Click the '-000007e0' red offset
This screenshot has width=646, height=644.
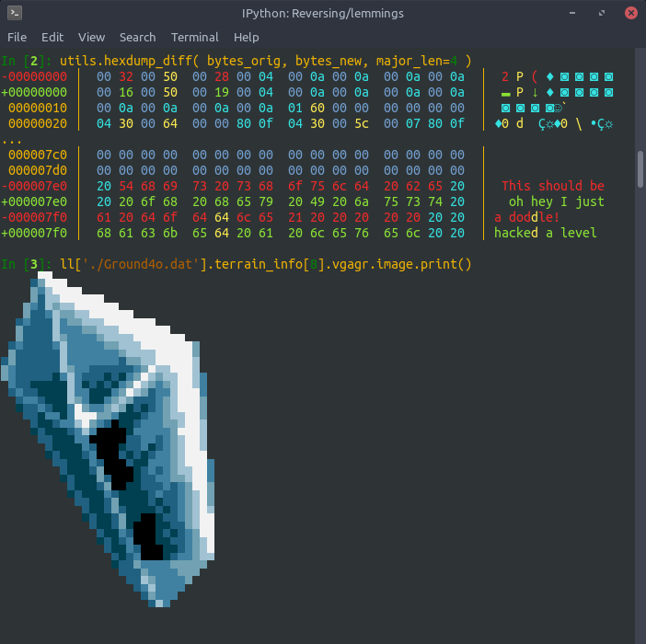tap(34, 186)
